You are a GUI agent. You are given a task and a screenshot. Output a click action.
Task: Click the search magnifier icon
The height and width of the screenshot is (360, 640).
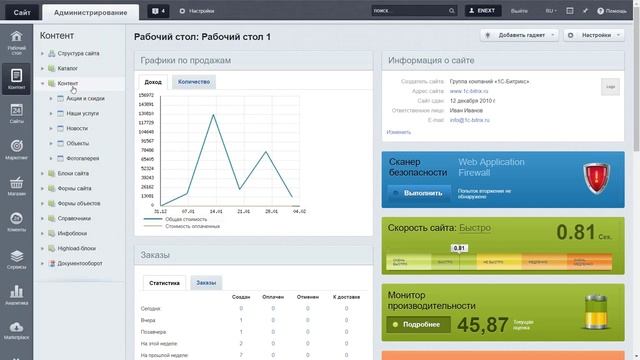click(451, 11)
